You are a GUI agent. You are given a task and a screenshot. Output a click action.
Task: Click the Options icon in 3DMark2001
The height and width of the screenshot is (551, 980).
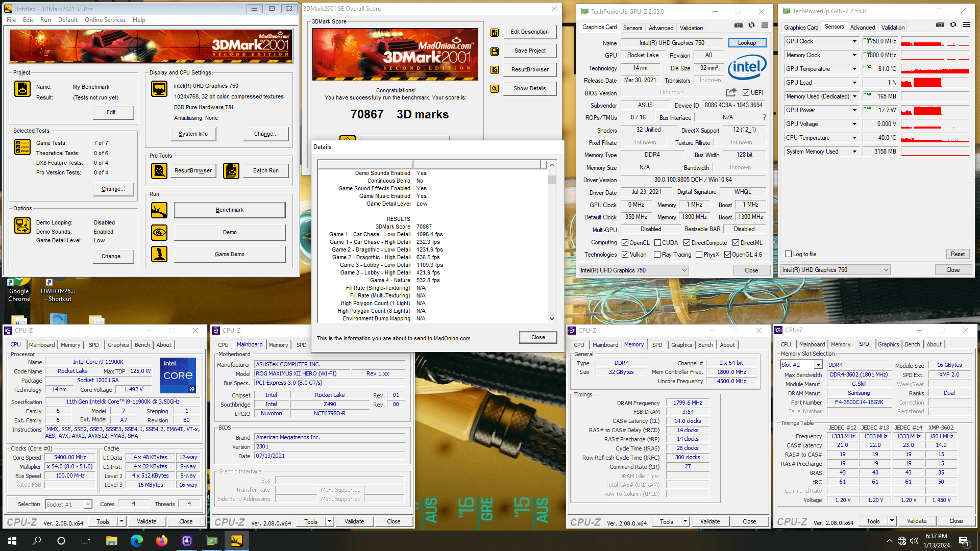22,226
